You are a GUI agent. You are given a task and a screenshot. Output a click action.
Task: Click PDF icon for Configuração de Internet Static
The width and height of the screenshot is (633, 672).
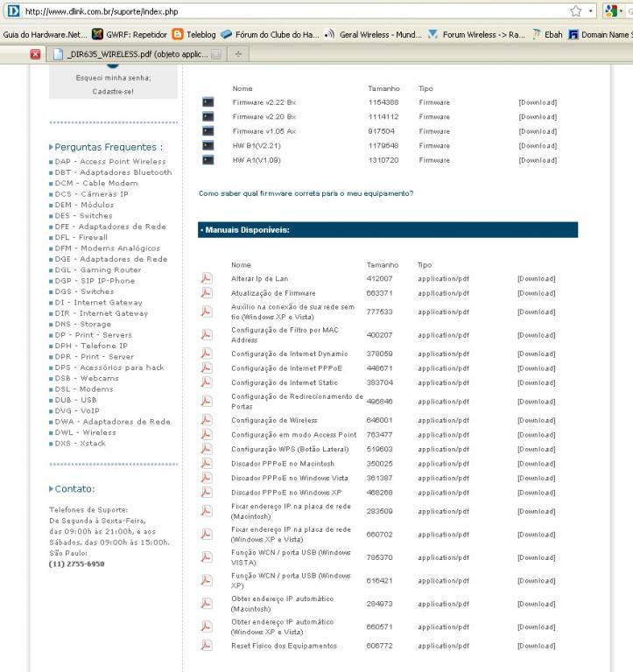pyautogui.click(x=207, y=382)
